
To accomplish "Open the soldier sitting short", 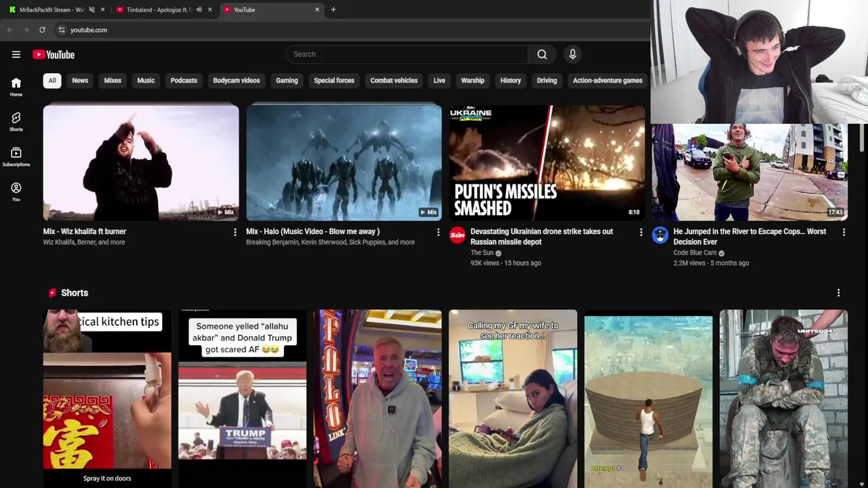I will click(783, 399).
